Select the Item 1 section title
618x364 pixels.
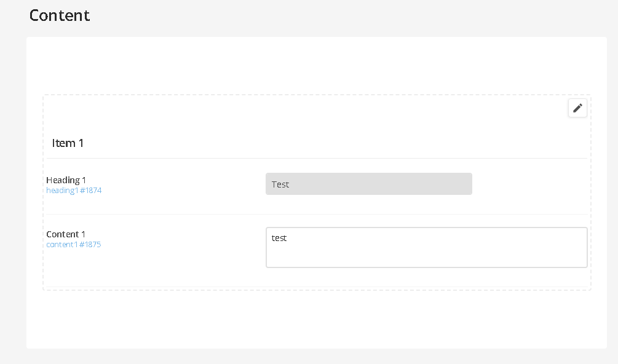tap(68, 143)
